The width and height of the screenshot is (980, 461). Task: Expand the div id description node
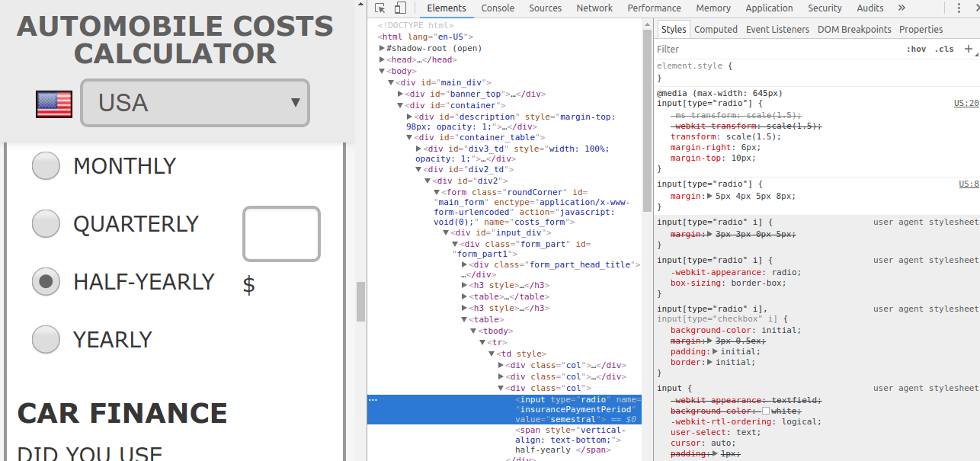pyautogui.click(x=409, y=117)
